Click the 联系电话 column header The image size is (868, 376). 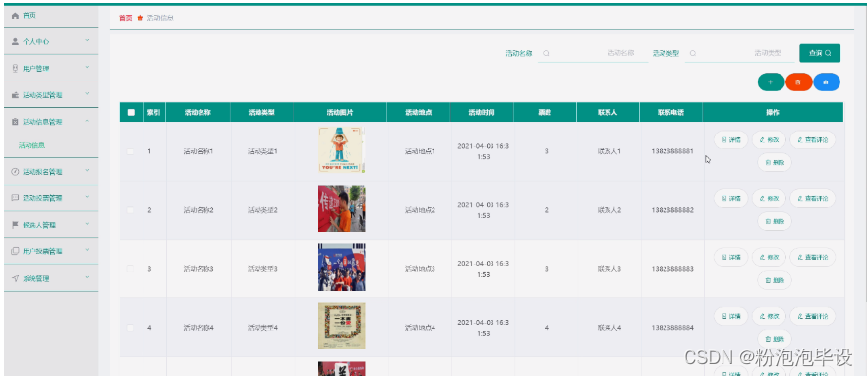[671, 112]
